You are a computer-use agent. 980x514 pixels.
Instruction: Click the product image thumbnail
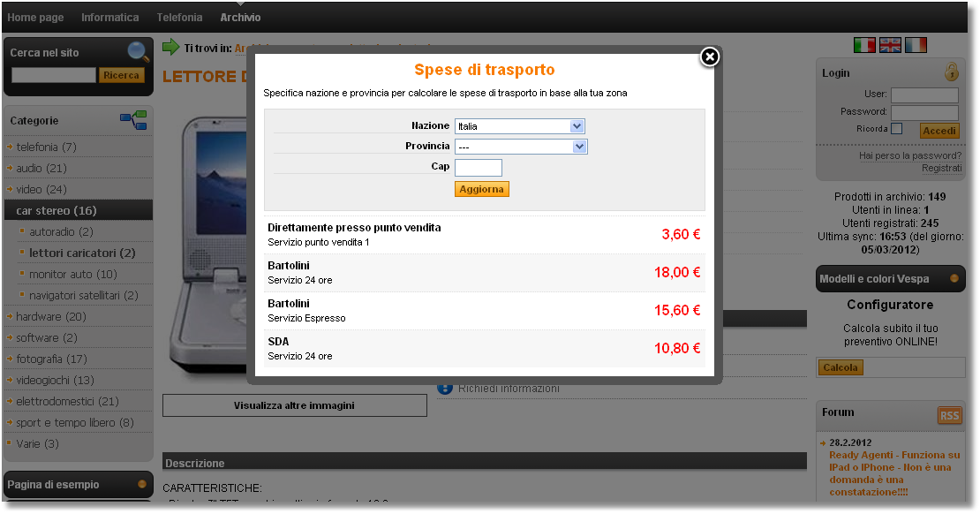(x=208, y=247)
